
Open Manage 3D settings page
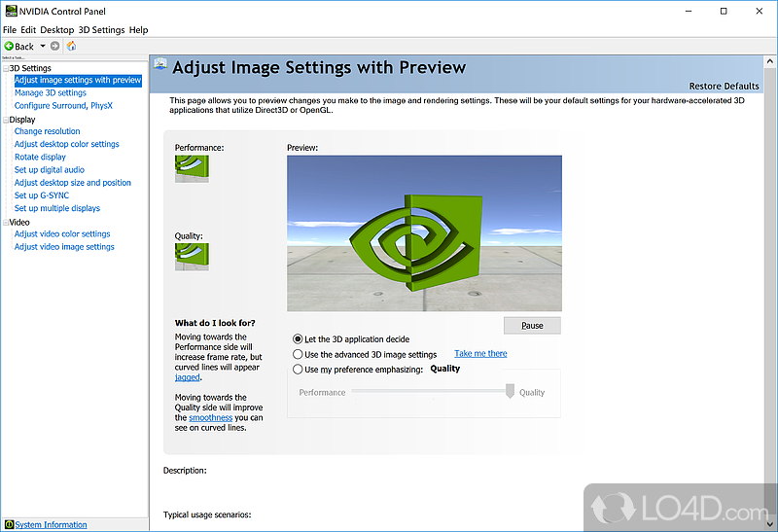pos(51,92)
